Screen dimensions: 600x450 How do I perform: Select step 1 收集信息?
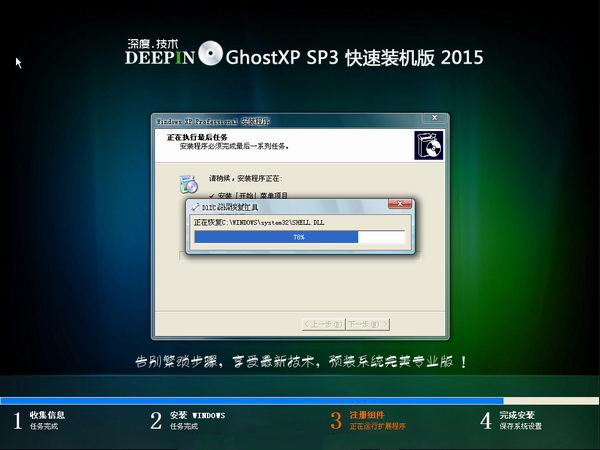tap(39, 420)
